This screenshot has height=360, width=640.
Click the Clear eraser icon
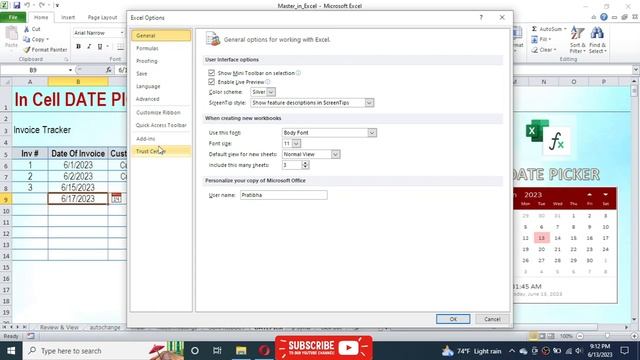click(x=534, y=50)
